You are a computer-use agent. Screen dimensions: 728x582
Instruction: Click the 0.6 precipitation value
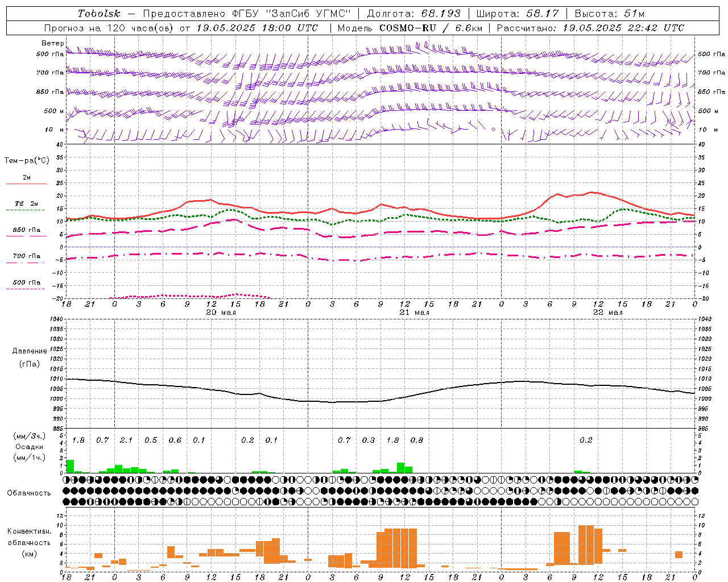pyautogui.click(x=175, y=440)
